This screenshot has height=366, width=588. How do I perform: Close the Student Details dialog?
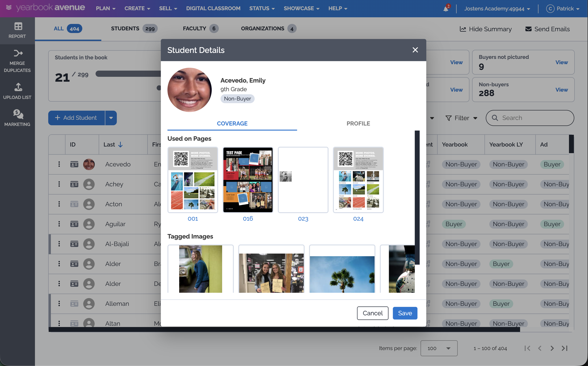415,50
